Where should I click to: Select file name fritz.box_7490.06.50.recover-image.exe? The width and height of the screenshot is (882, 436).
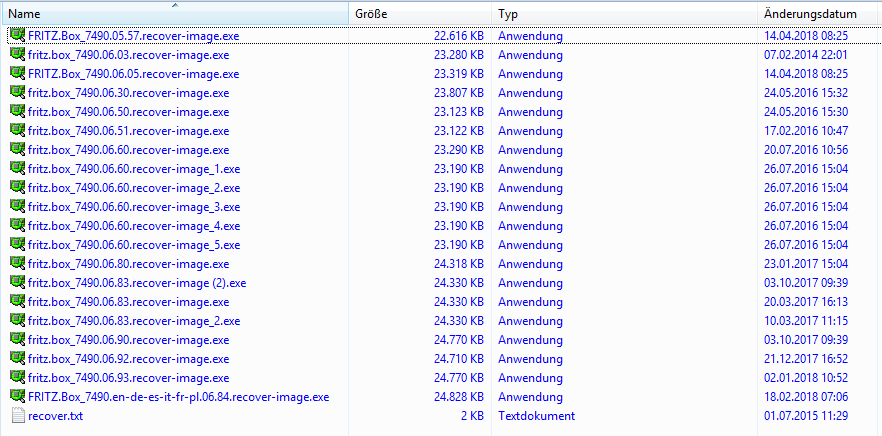(x=128, y=112)
